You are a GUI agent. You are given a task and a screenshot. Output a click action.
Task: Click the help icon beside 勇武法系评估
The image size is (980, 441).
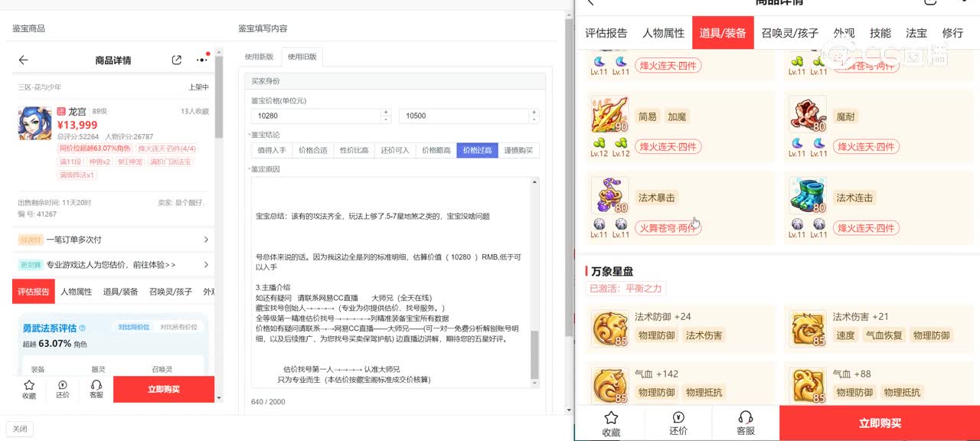(x=83, y=328)
